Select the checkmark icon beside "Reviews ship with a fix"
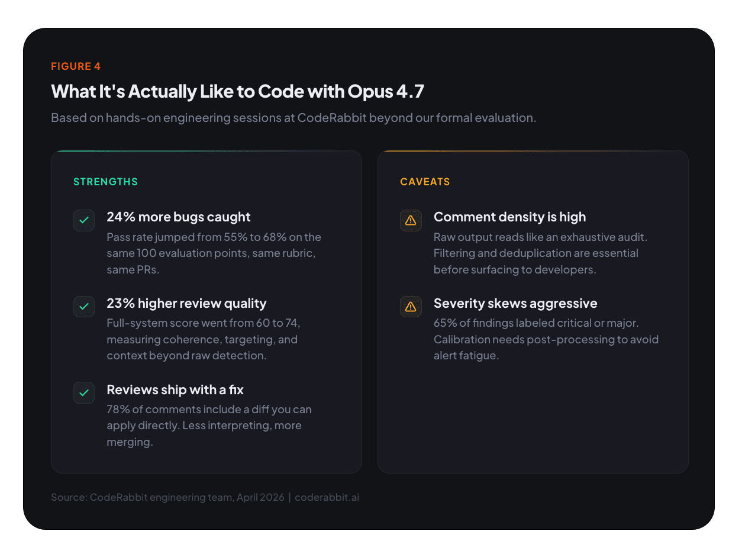Viewport: 742px width, 560px height. pos(84,393)
